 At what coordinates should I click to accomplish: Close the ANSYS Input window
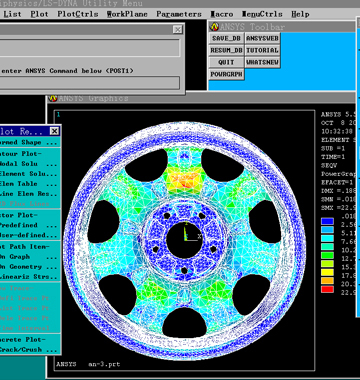pyautogui.click(x=178, y=30)
